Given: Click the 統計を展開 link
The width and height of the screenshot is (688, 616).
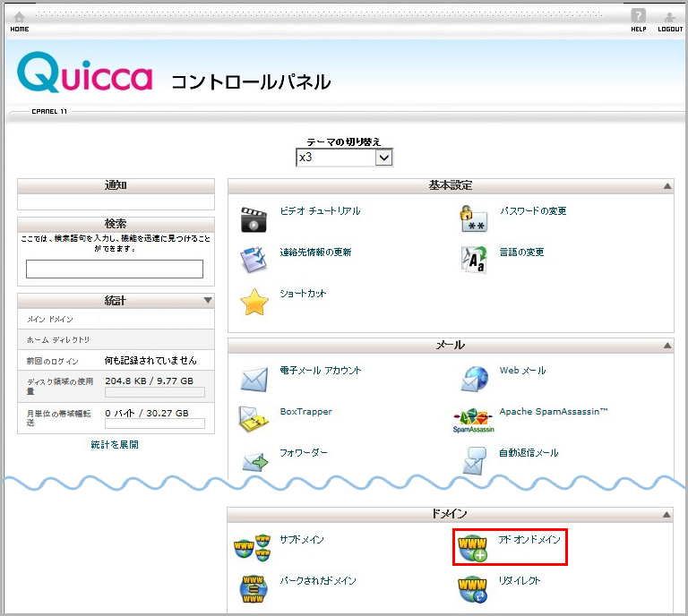Looking at the screenshot, I should 115,444.
